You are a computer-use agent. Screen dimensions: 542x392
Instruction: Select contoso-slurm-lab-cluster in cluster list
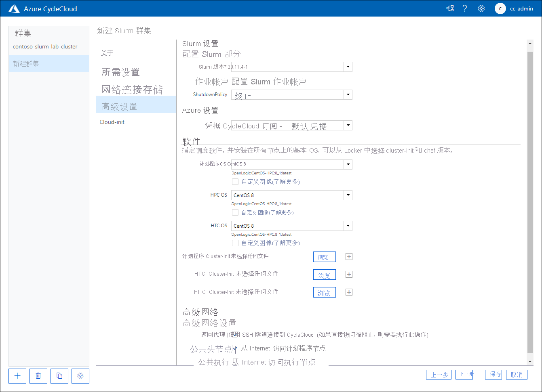[x=49, y=46]
